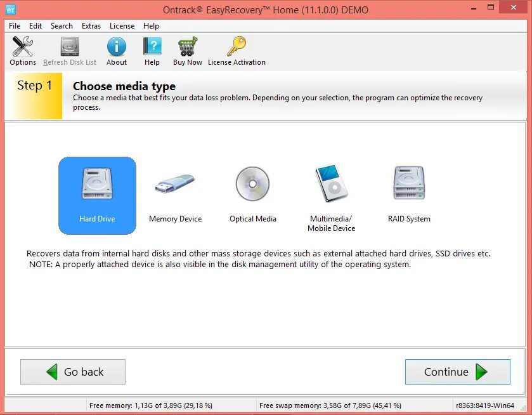Open License Activation key icon
This screenshot has width=532, height=415.
pyautogui.click(x=237, y=46)
